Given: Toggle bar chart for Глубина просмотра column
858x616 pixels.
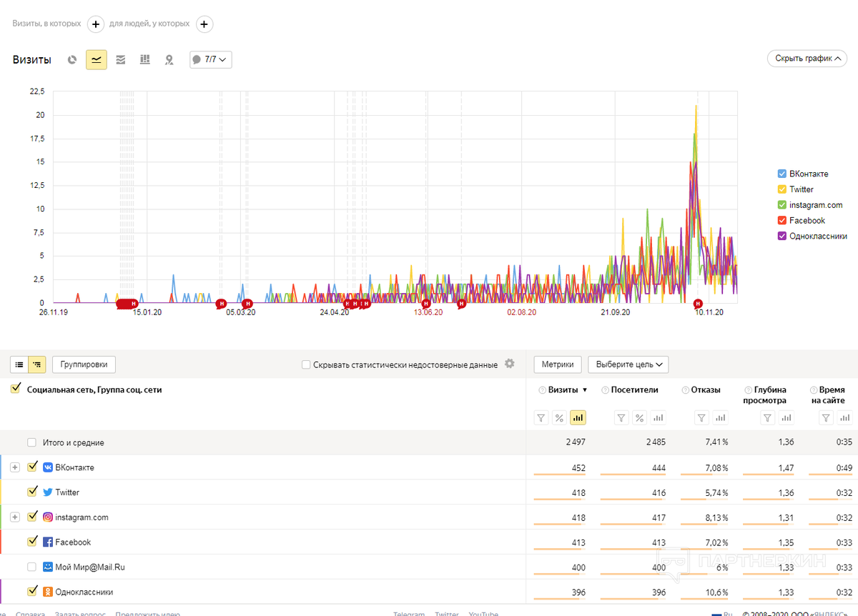Looking at the screenshot, I should [786, 417].
